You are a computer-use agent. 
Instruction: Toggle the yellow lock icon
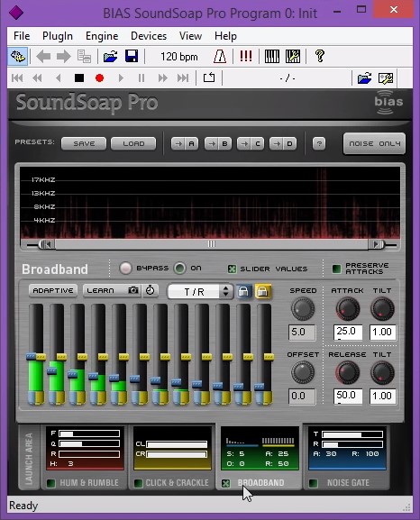pyautogui.click(x=263, y=291)
